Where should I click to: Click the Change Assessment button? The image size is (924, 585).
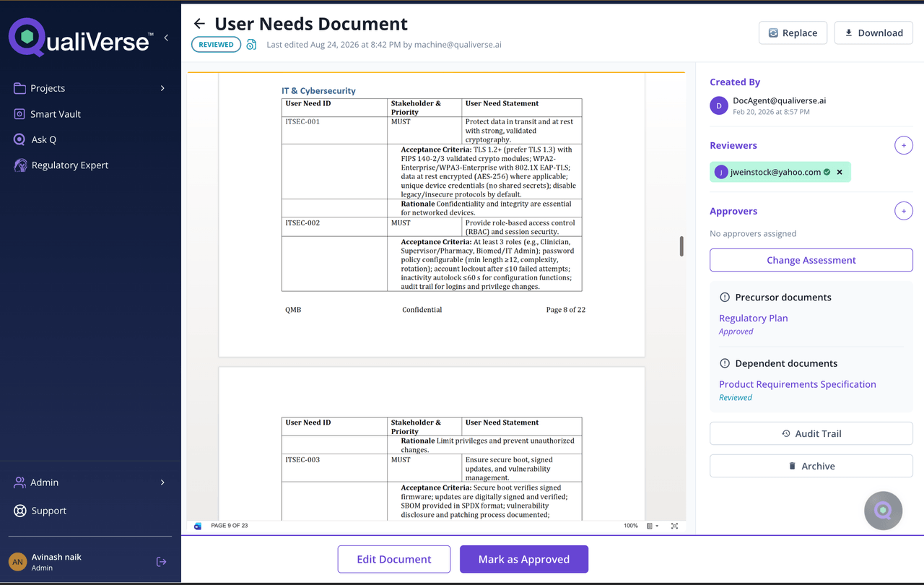[x=811, y=260]
